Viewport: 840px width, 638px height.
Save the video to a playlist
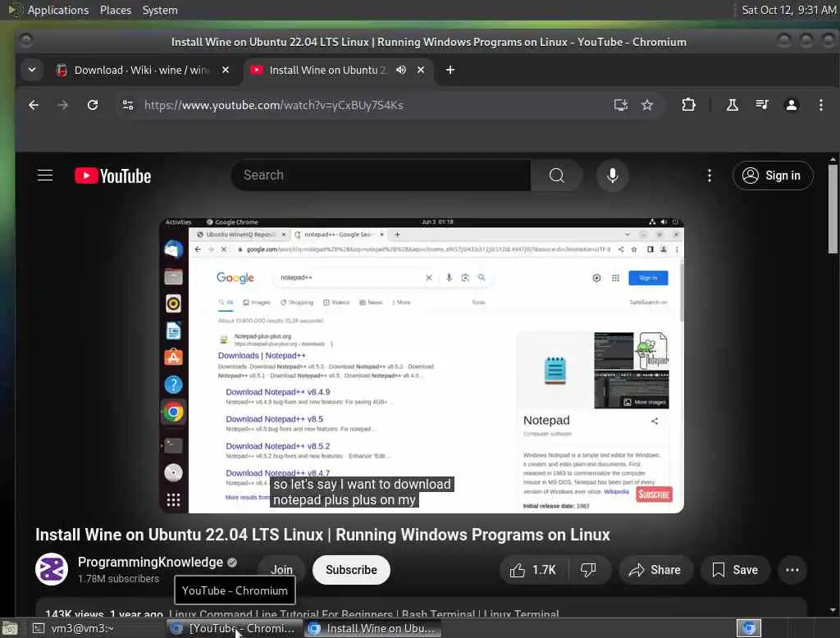pos(735,570)
